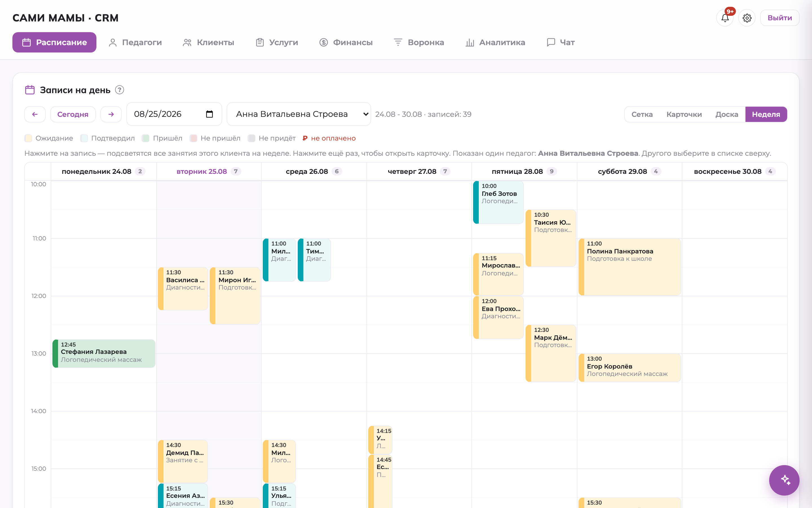The width and height of the screenshot is (812, 508).
Task: Log out with Выйти button
Action: [780, 18]
